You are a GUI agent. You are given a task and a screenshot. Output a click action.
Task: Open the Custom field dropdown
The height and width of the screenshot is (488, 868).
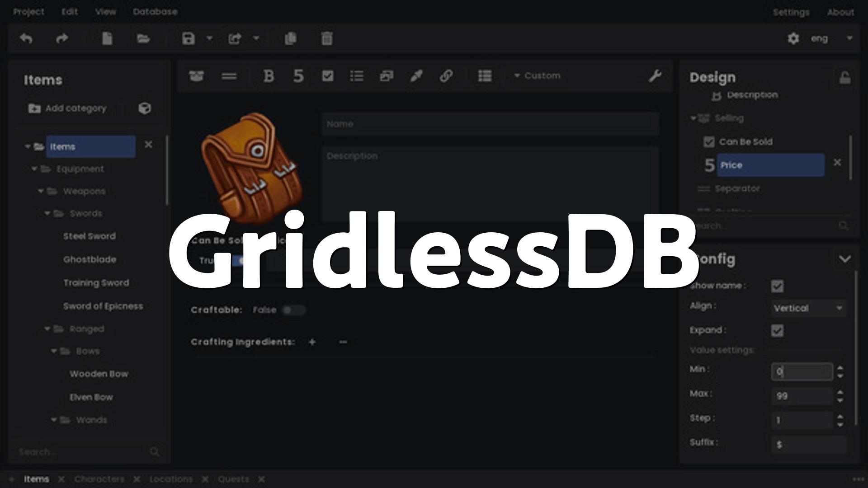pos(538,76)
